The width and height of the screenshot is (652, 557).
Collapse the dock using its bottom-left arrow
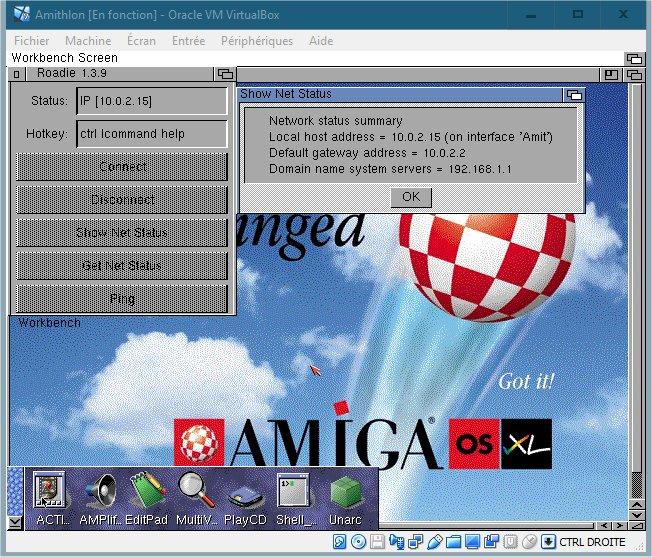coord(14,522)
